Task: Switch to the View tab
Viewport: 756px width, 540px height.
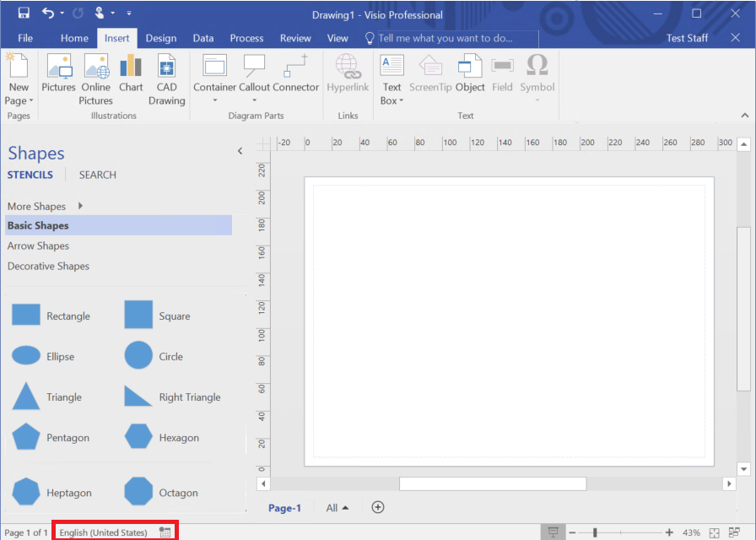Action: click(x=337, y=38)
